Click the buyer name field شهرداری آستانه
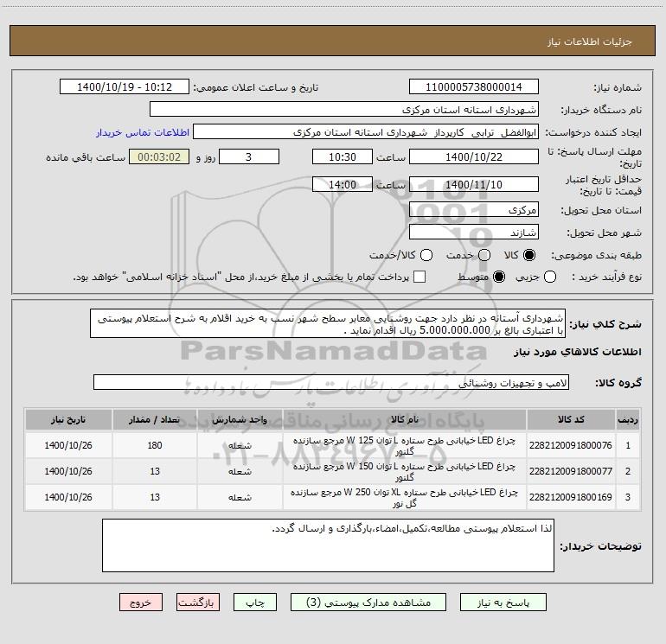 point(344,110)
